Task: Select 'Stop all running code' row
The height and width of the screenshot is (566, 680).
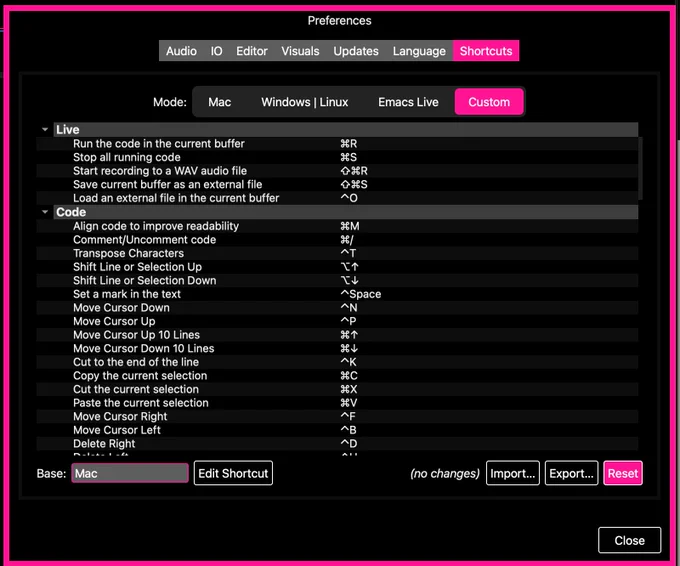Action: pos(337,157)
